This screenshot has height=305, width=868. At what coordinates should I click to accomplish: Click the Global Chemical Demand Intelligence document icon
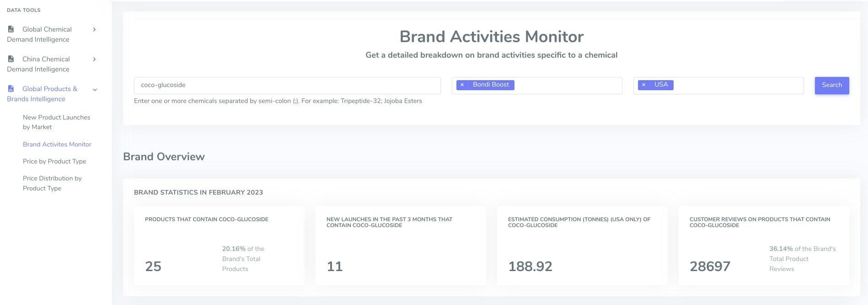11,29
